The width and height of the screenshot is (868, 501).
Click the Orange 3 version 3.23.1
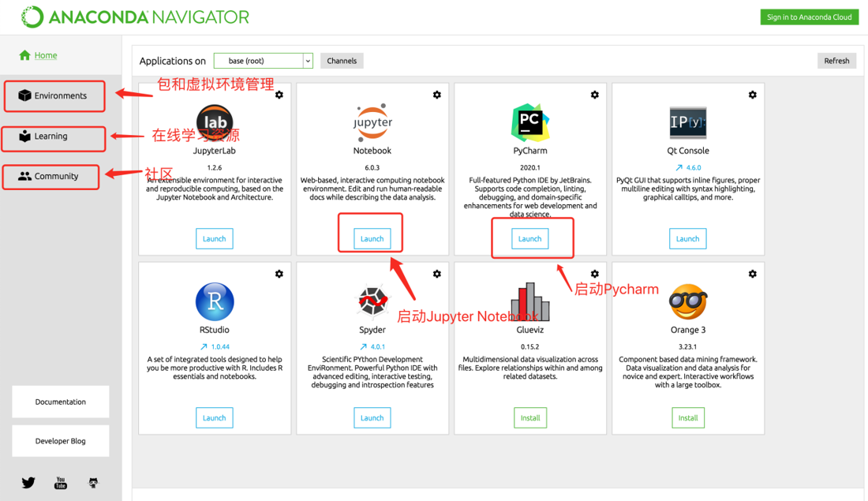coord(687,347)
